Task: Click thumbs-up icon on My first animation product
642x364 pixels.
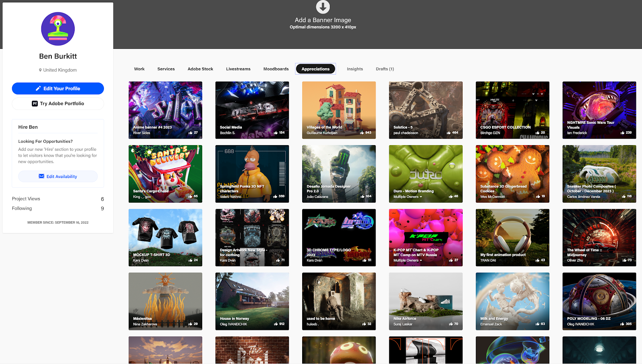Action: (x=537, y=260)
